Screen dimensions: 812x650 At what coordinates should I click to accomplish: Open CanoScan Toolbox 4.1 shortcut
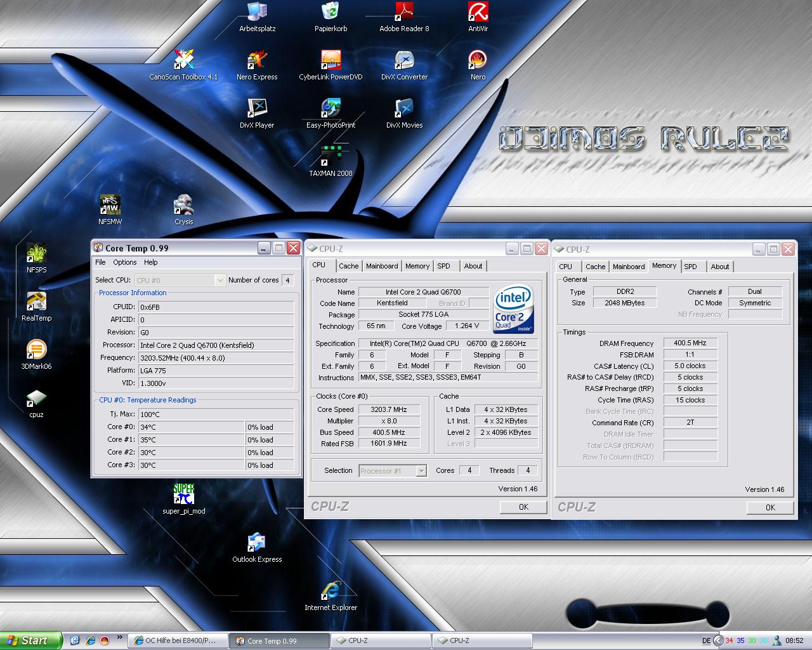click(x=183, y=65)
